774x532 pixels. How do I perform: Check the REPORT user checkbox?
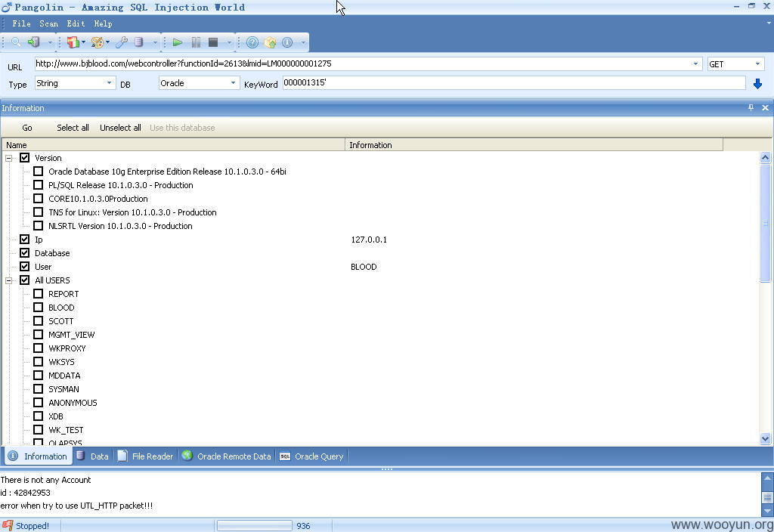(38, 294)
